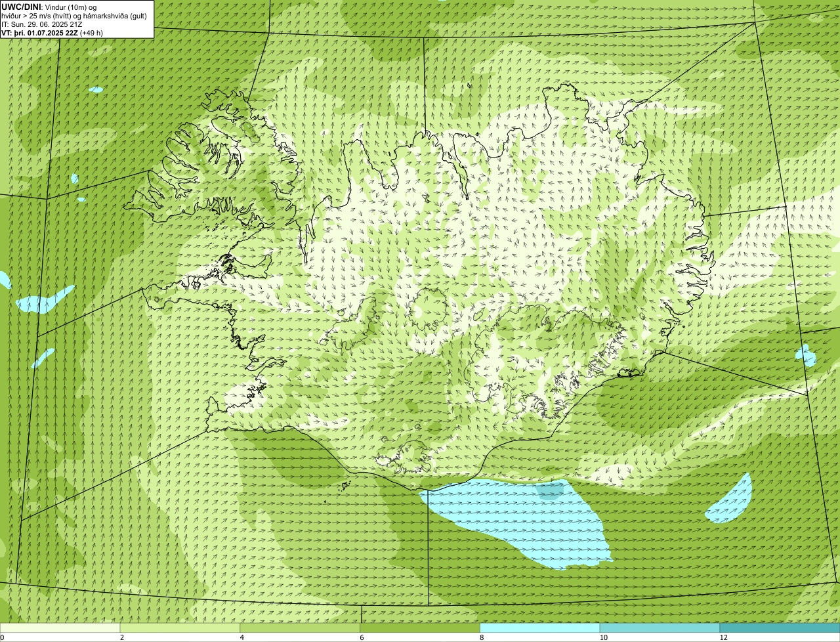The height and width of the screenshot is (642, 840).
Task: Click the legend scale label 8
Action: pos(482,637)
